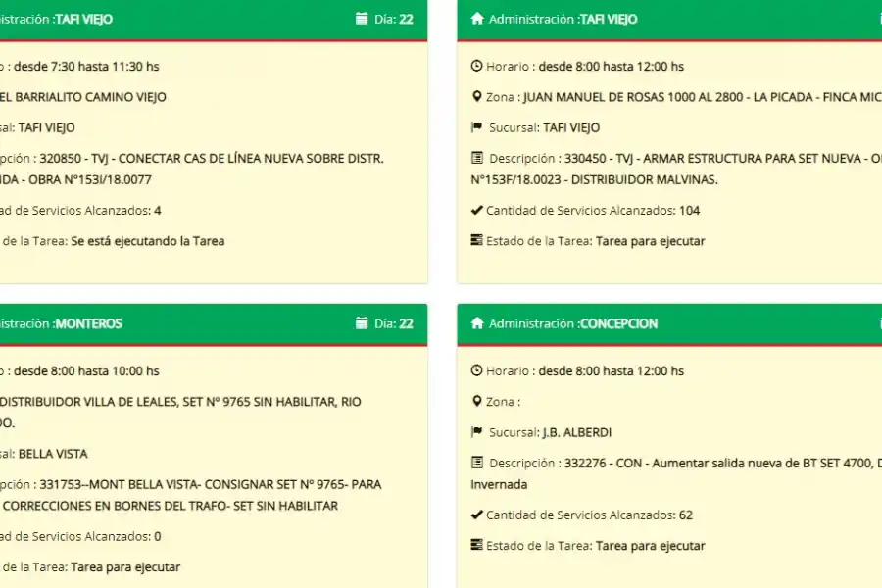Viewport: 882px width, 588px height.
Task: Open the MONTEROS administration card header
Action: click(88, 323)
